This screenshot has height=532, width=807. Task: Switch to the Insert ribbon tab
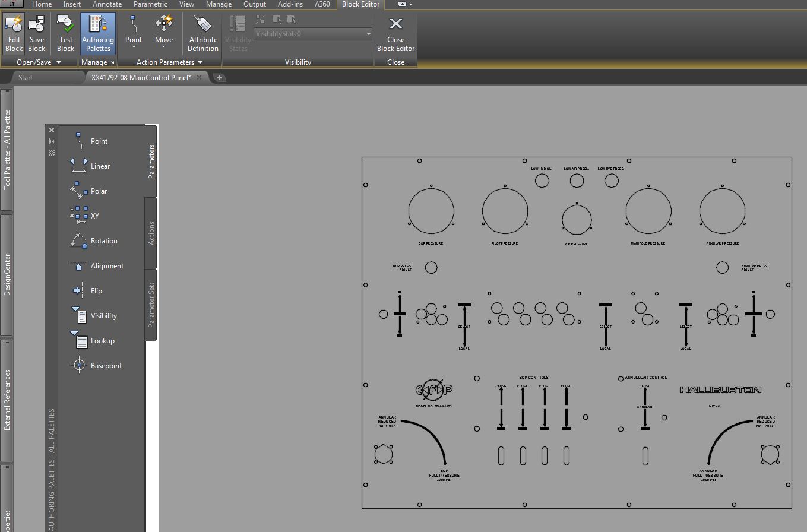point(72,4)
